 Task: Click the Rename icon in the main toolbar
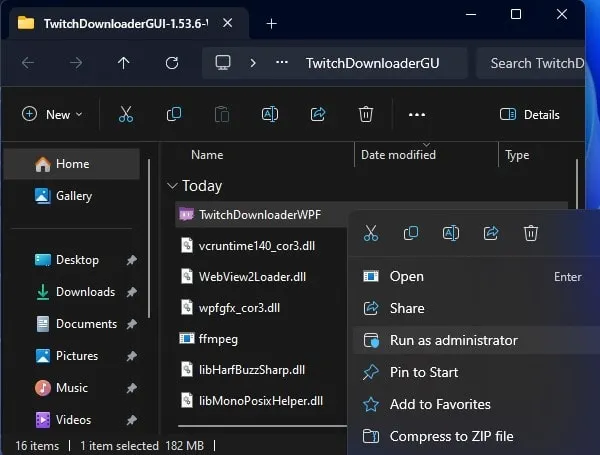pos(270,114)
